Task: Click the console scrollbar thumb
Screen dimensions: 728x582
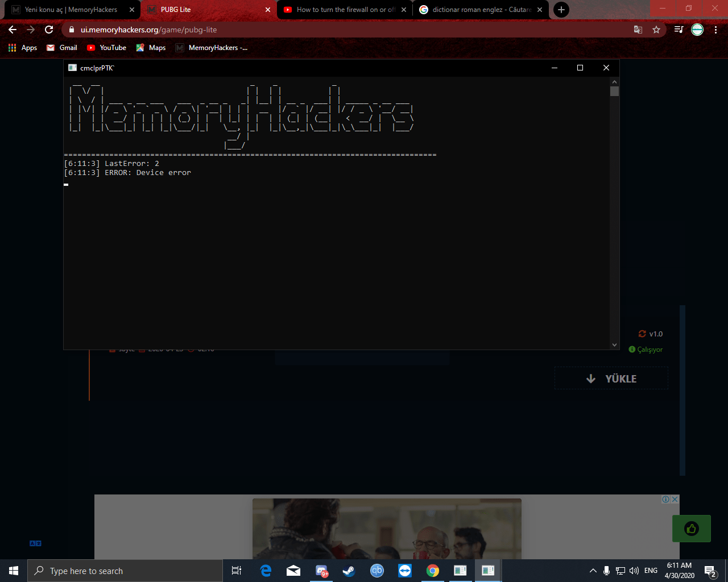Action: pos(614,92)
